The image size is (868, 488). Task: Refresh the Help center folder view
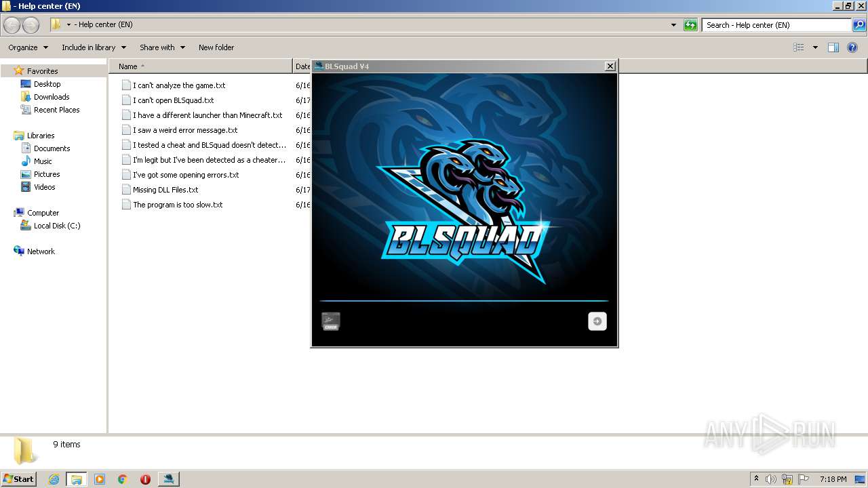[x=690, y=25]
